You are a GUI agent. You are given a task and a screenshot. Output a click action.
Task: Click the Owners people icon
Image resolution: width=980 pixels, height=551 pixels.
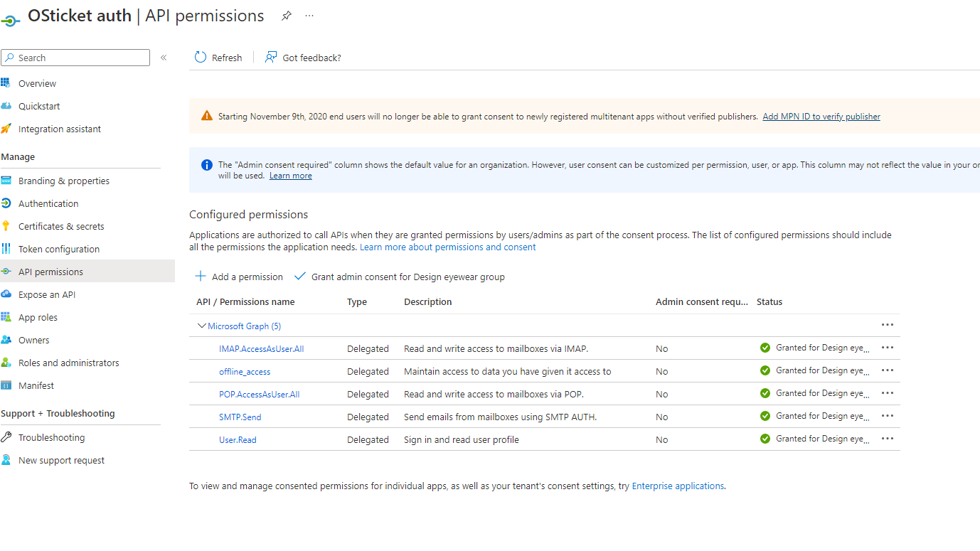click(x=6, y=340)
